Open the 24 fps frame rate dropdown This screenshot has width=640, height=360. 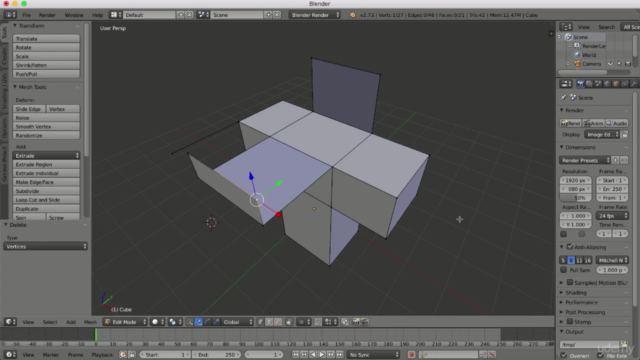pos(612,216)
